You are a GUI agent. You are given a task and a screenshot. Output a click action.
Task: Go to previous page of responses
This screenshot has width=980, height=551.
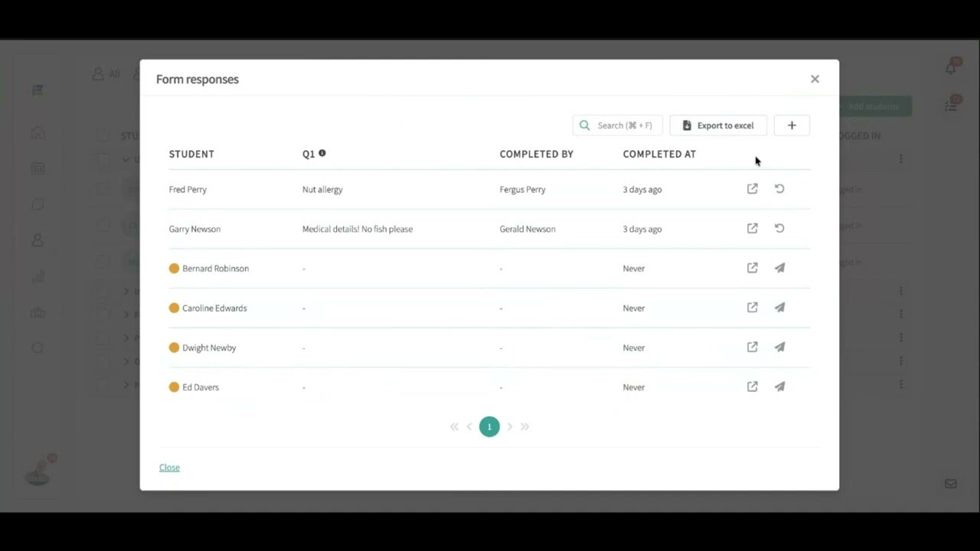click(469, 427)
